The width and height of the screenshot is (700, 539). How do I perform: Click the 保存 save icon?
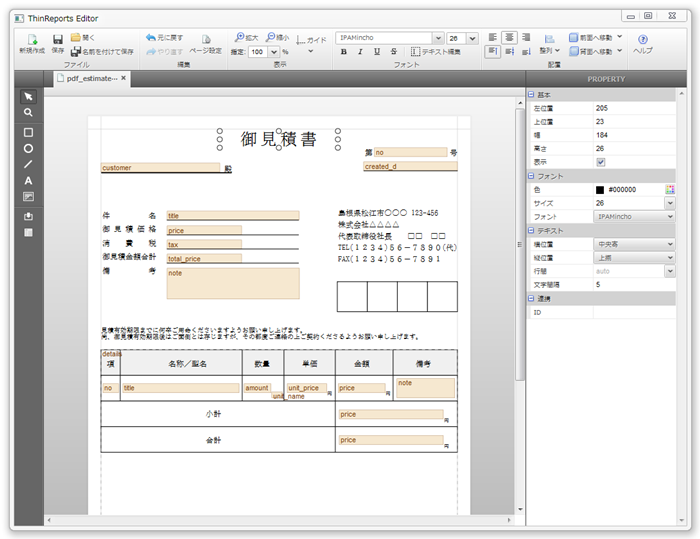pyautogui.click(x=57, y=42)
